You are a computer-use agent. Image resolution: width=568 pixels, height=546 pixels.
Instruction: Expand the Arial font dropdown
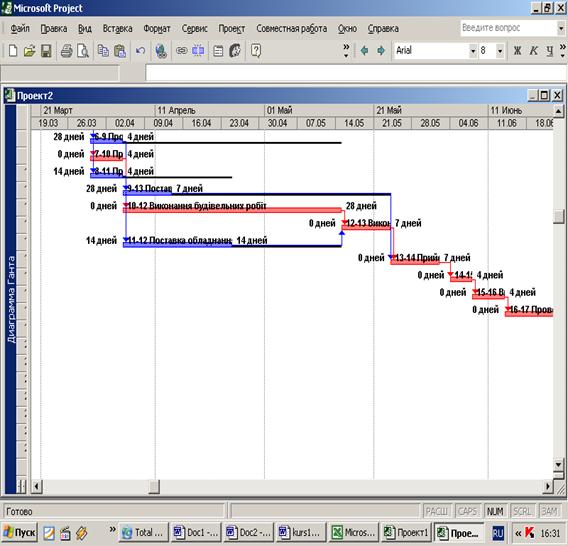[x=473, y=51]
